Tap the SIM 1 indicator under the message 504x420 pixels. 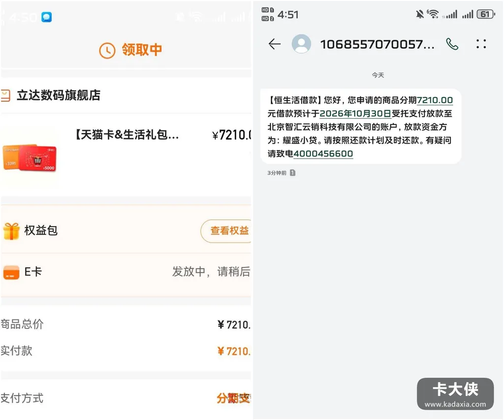(292, 173)
